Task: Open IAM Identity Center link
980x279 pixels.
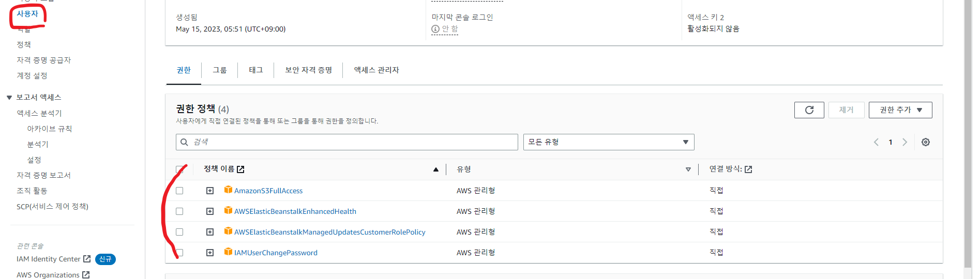Action: click(x=49, y=259)
